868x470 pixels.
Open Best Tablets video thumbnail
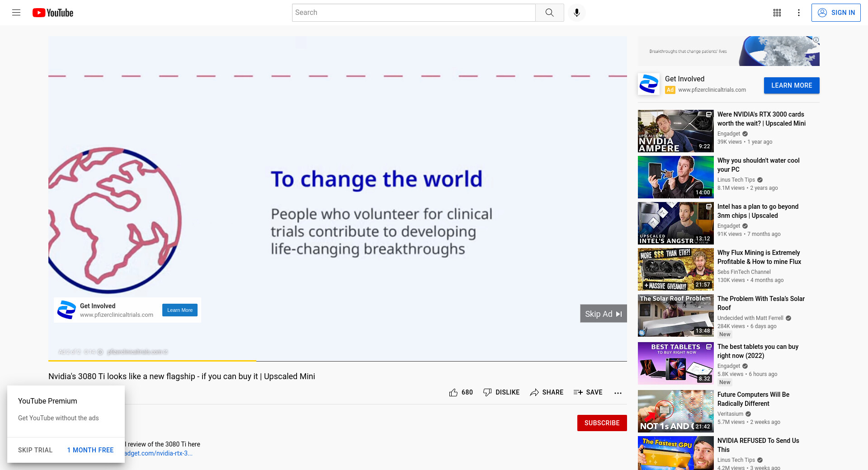(x=676, y=363)
